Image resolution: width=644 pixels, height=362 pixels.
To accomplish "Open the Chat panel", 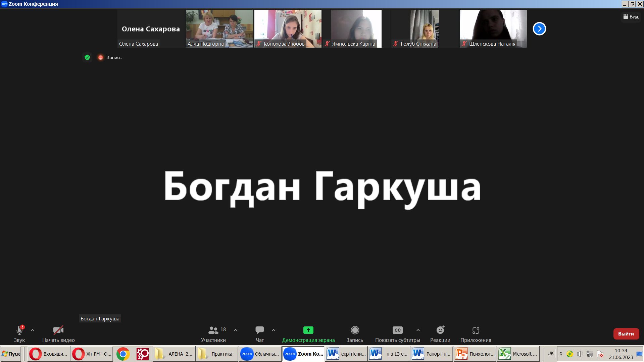I will (x=259, y=330).
